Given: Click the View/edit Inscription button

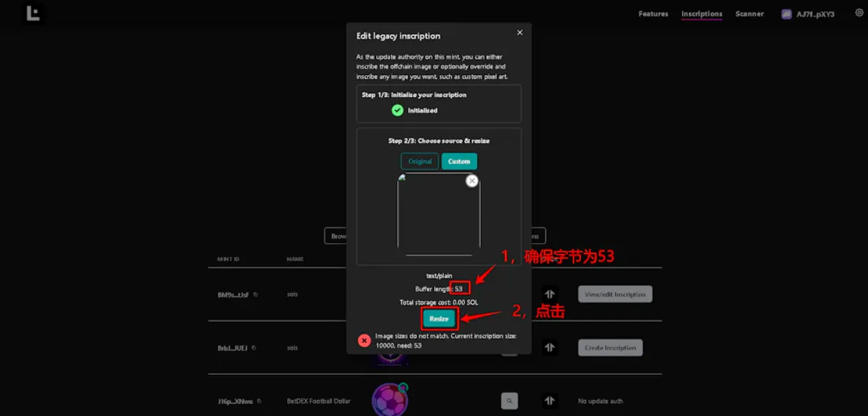Looking at the screenshot, I should click(615, 294).
